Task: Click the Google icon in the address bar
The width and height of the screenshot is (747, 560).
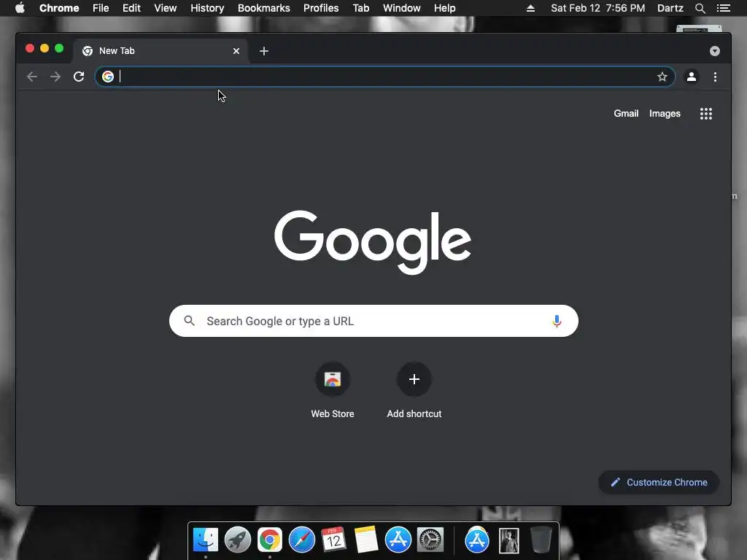Action: click(108, 76)
